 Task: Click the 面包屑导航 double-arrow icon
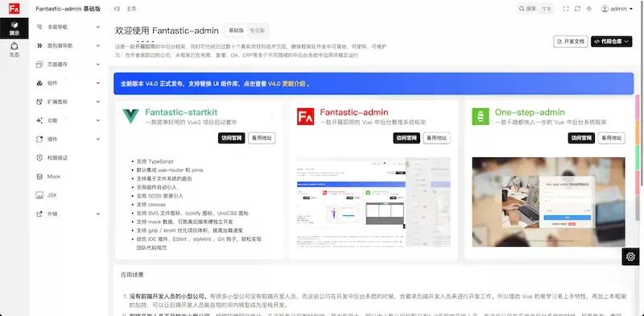39,46
